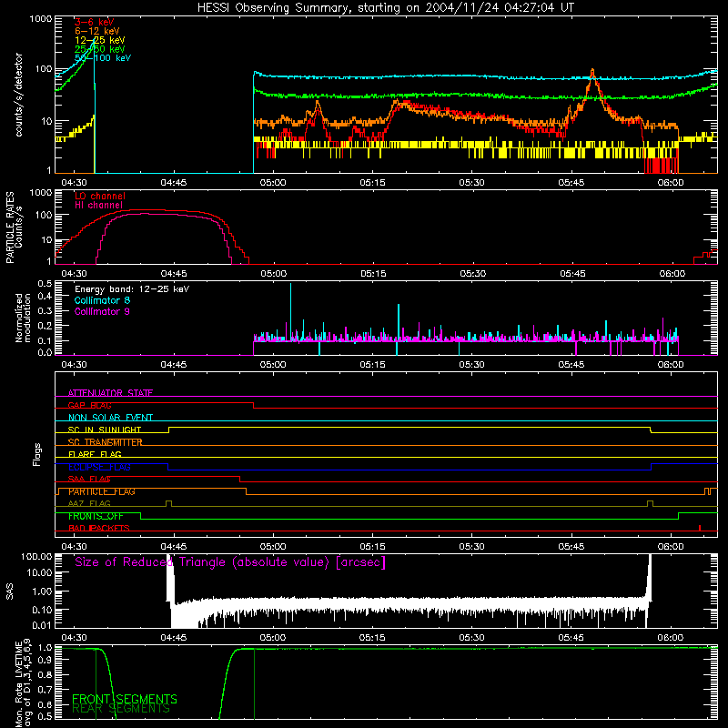
Task: Click the 1.0 tick on the livetime axis
Action: coord(45,647)
